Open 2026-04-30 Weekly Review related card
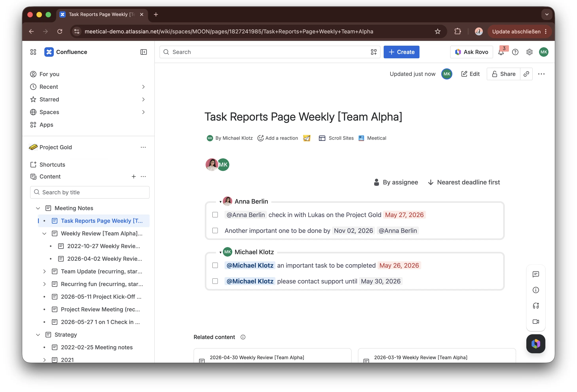 pyautogui.click(x=272, y=356)
